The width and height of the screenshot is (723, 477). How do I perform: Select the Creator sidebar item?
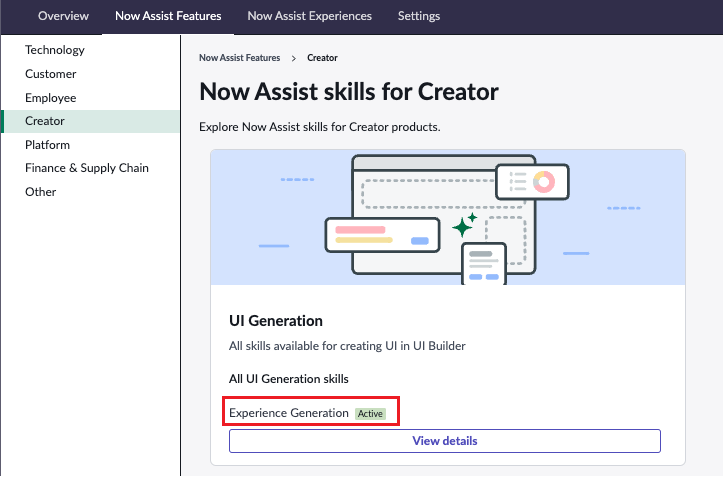(91, 121)
